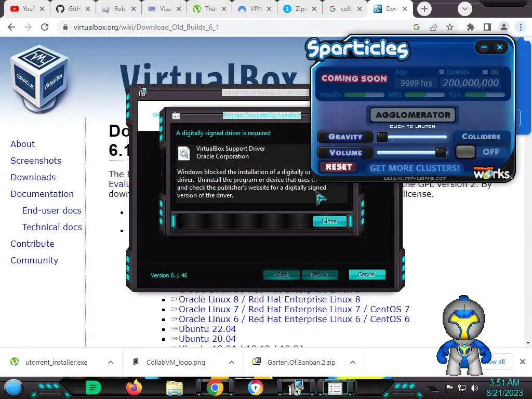Open the Documentation sidebar link
The width and height of the screenshot is (532, 399).
click(42, 194)
